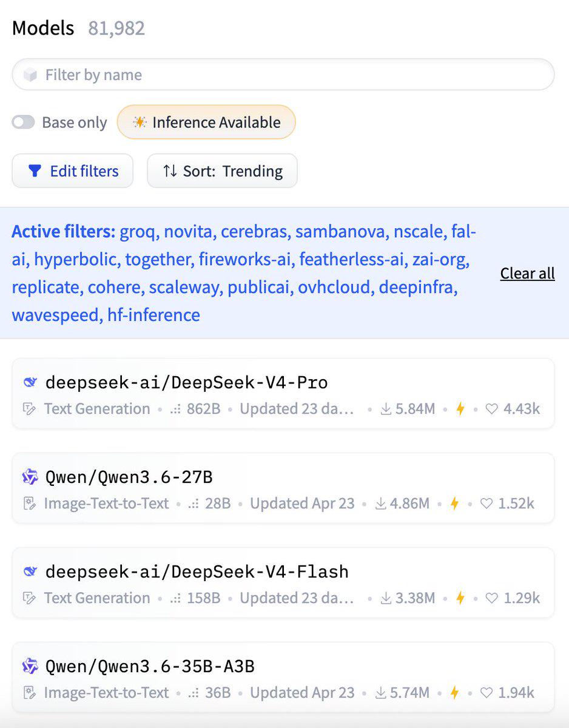This screenshot has width=569, height=728.
Task: Click the lightning bolt icon on Qwen3.6-27B row
Action: click(x=454, y=504)
